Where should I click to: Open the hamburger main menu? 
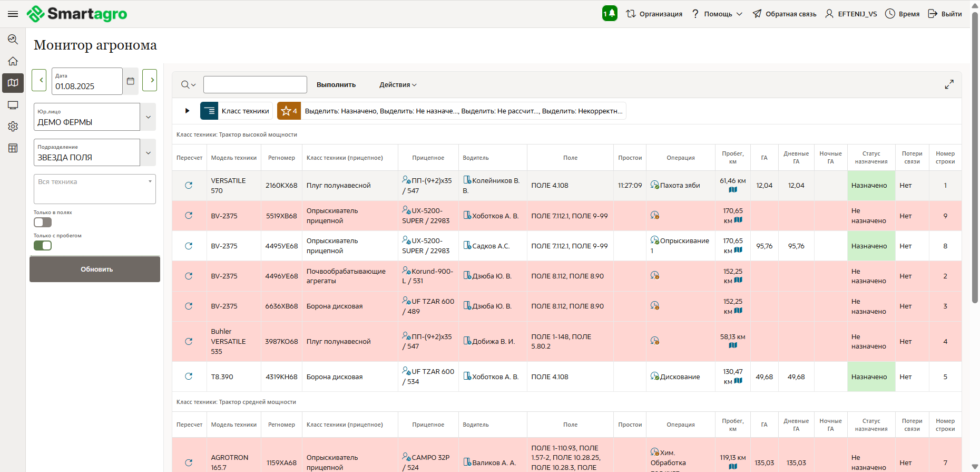13,14
